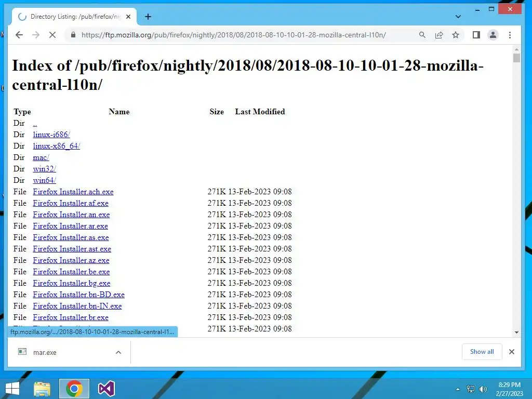
Task: Download Firefox Installer.ach.exe
Action: [x=73, y=192]
